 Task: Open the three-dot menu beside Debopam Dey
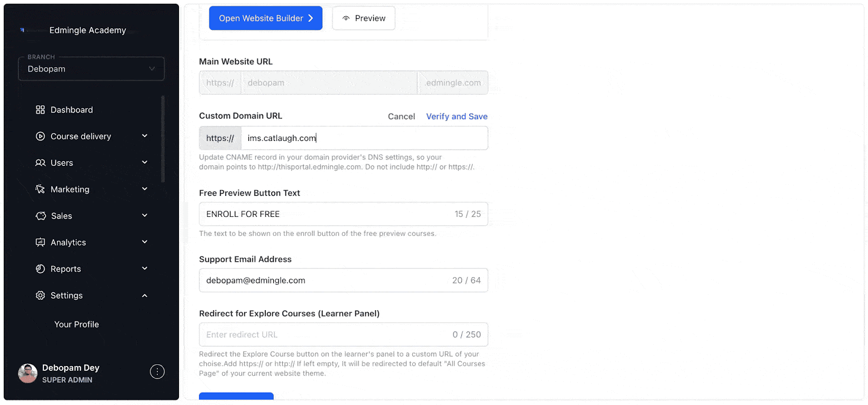[x=157, y=372]
